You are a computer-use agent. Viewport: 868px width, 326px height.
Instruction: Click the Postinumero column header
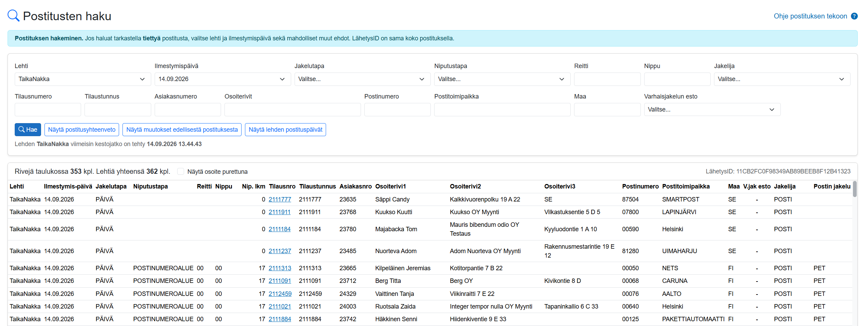pyautogui.click(x=640, y=186)
